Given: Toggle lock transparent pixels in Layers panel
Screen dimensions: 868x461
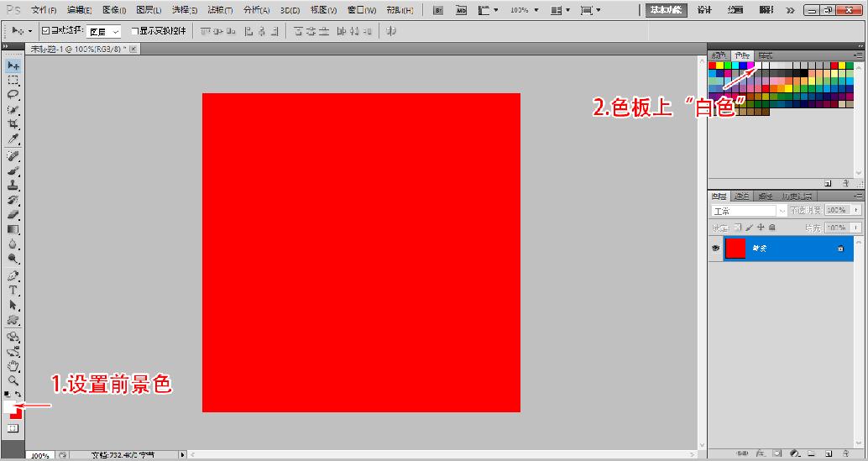Looking at the screenshot, I should click(738, 227).
